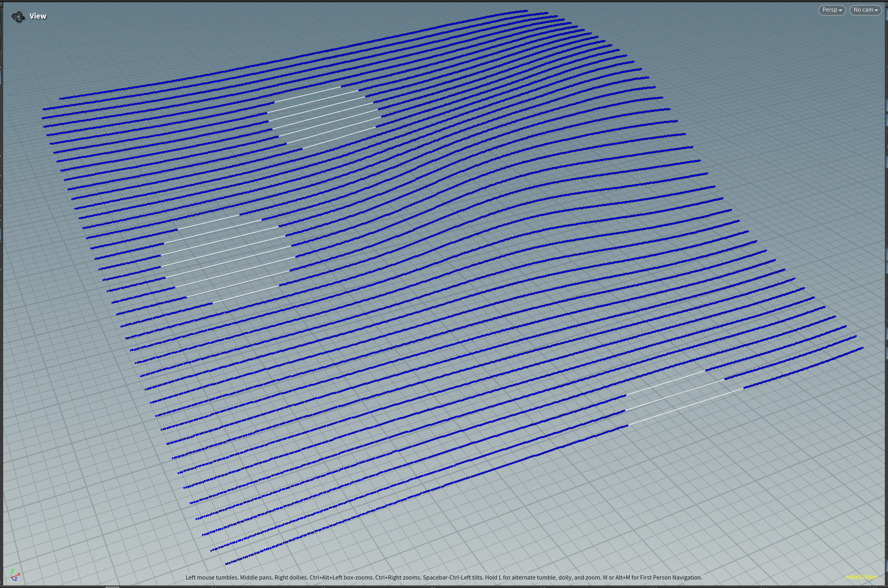
Task: Click the navigation hint text at the bottom
Action: (443, 577)
